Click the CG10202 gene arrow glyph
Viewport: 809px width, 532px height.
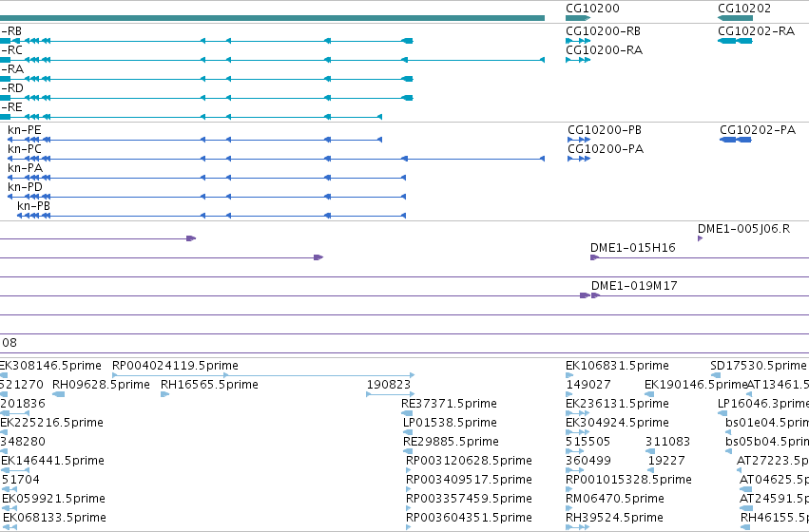pos(735,18)
